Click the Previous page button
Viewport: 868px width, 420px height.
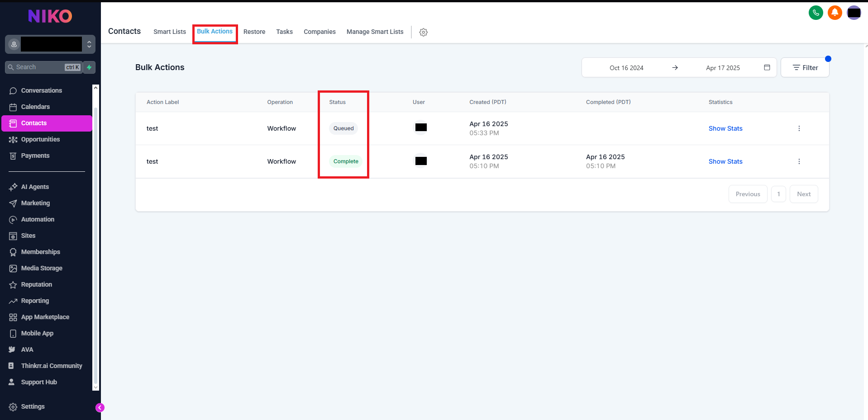pos(748,194)
